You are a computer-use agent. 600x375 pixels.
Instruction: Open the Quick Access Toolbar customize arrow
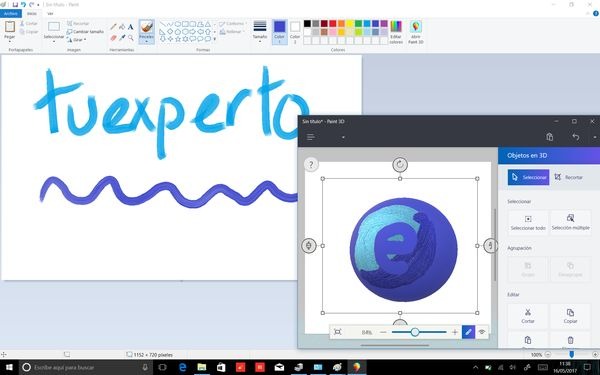[x=38, y=5]
